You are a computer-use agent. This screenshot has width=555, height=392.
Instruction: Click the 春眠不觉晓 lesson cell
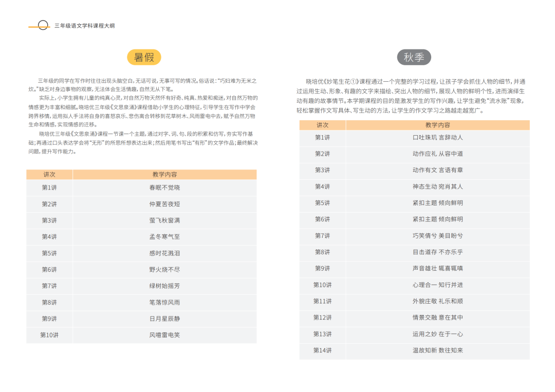click(x=164, y=188)
